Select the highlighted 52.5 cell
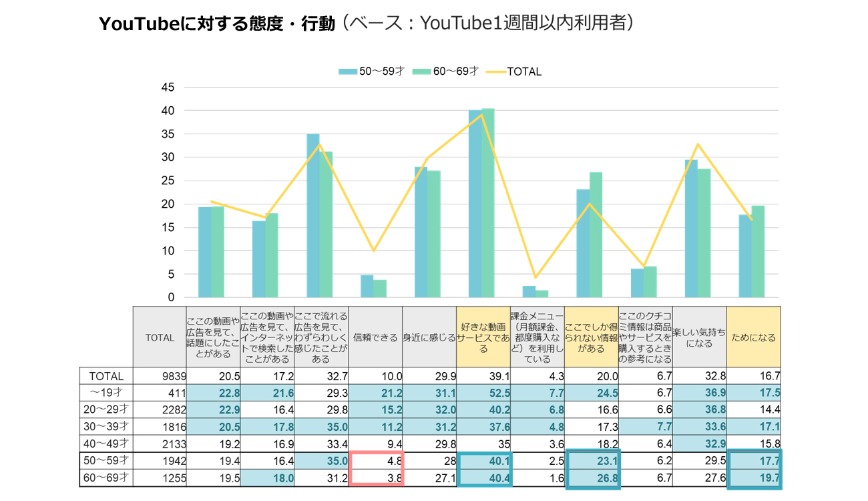 pyautogui.click(x=483, y=393)
